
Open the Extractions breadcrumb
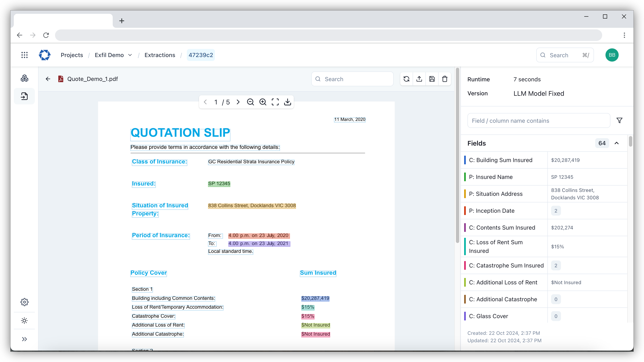[x=160, y=55]
